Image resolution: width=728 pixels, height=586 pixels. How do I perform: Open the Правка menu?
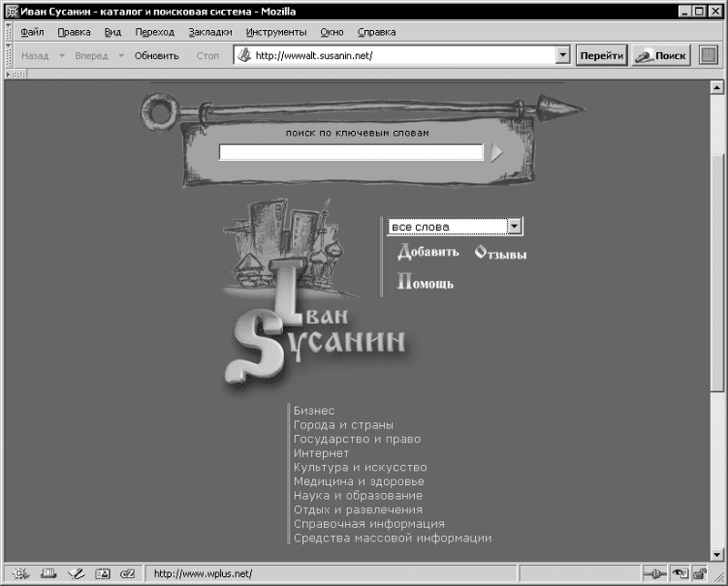coord(74,32)
